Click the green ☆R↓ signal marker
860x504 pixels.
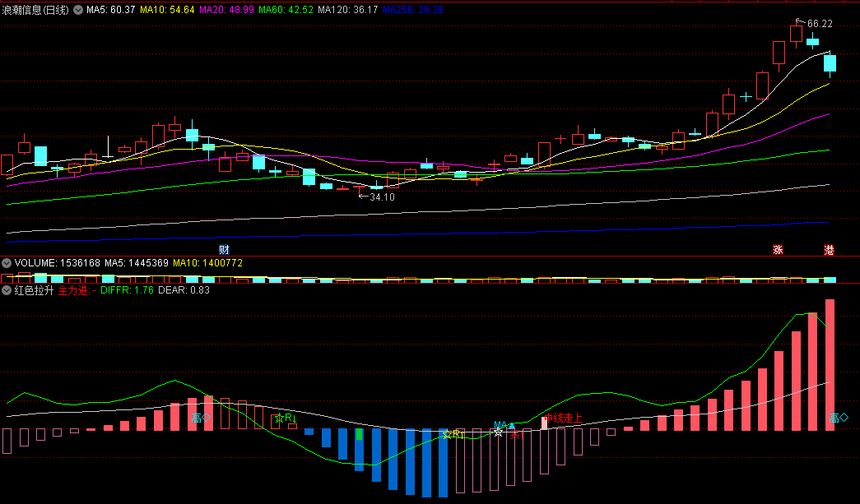286,418
